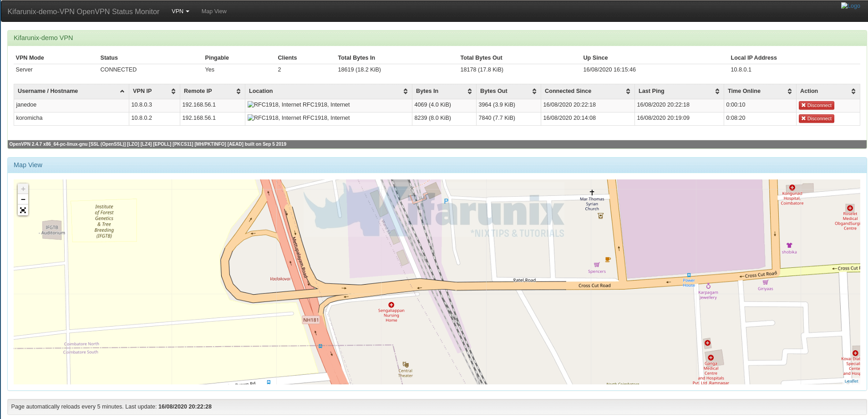Screen dimensions: 868x419
Task: Sort by Username / Hostname column
Action: [71, 91]
